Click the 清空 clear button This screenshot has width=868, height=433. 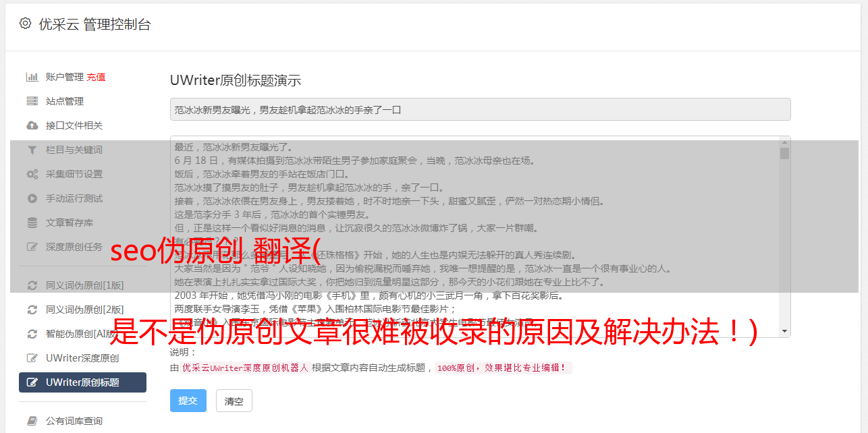[x=234, y=401]
